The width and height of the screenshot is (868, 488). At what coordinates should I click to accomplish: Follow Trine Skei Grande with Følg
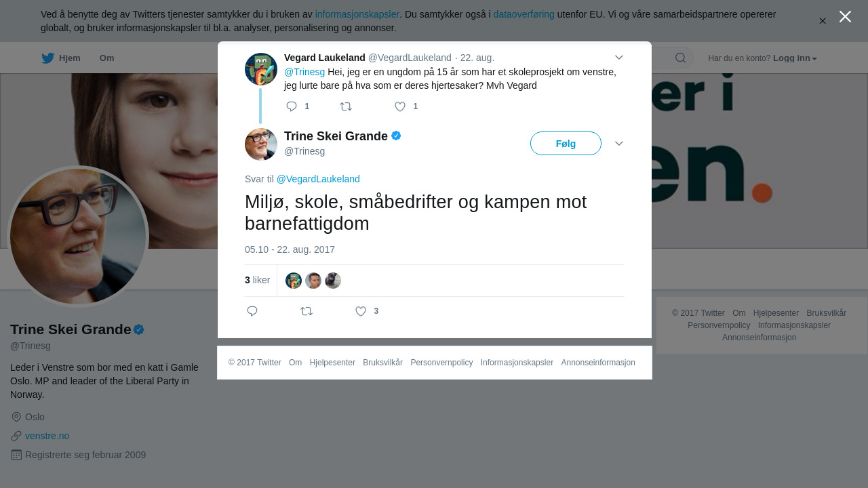(x=566, y=143)
